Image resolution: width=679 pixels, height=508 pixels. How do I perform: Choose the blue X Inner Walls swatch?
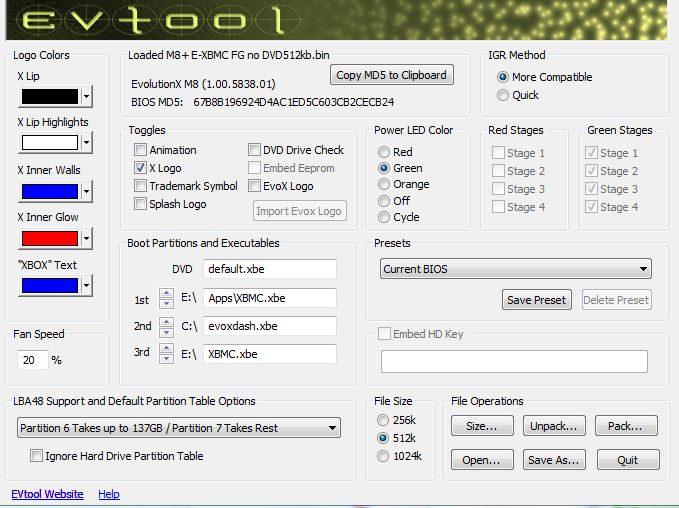(x=50, y=191)
